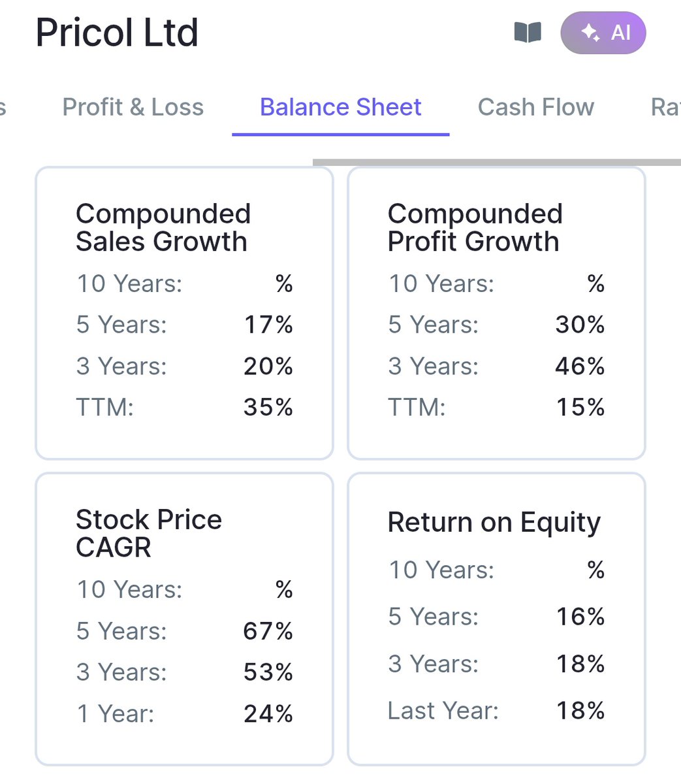Select the 1 Year stock CAGR 24% value
The height and width of the screenshot is (784, 681).
[x=268, y=714]
